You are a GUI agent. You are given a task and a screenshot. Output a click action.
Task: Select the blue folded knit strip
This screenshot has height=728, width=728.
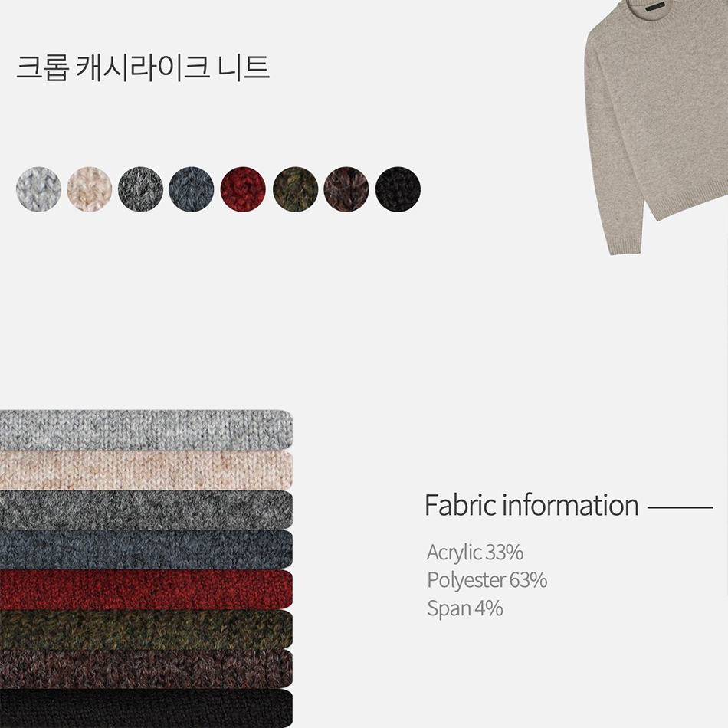(146, 549)
